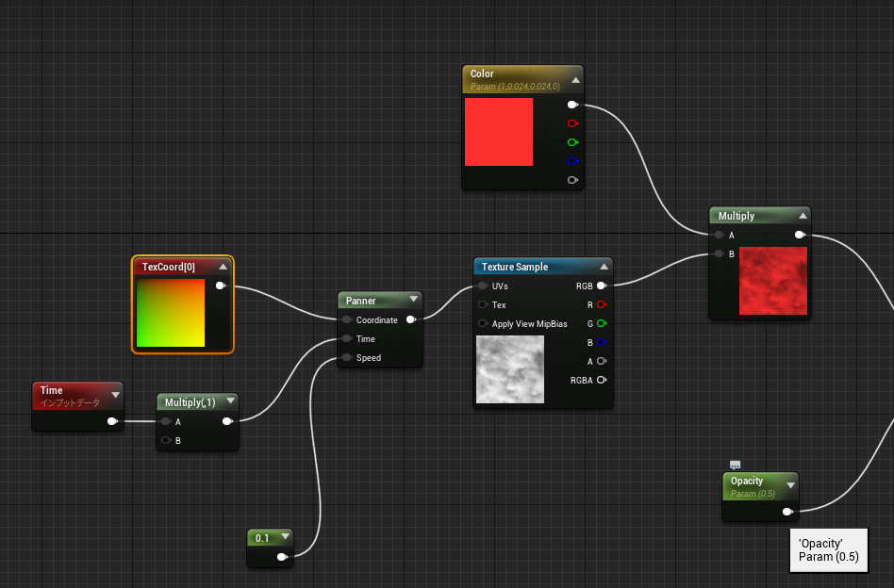Viewport: 894px width, 588px height.
Task: Expand the Time node preview arrow
Action: pyautogui.click(x=116, y=395)
